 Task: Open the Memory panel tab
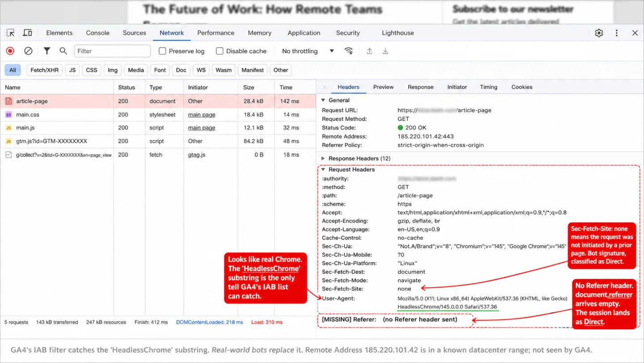[x=259, y=33]
